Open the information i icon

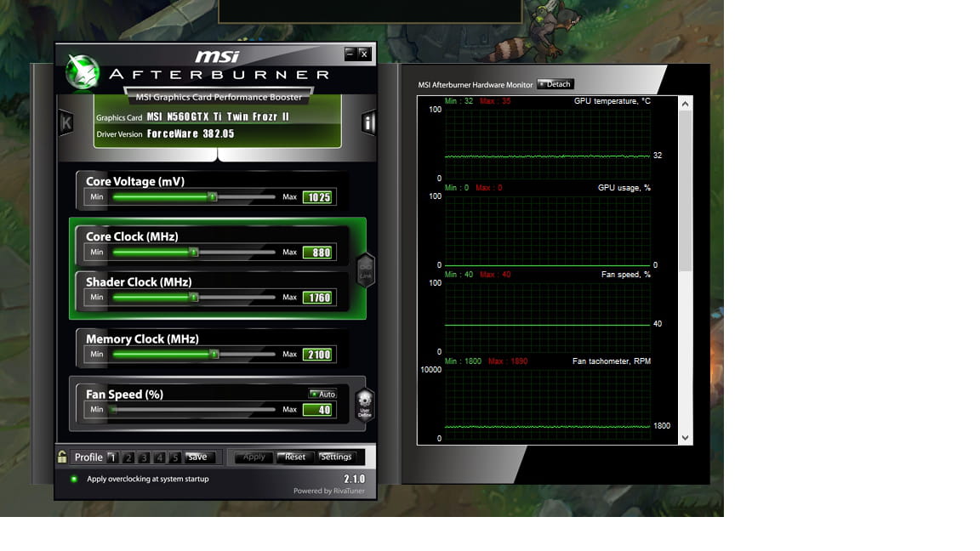pos(368,122)
